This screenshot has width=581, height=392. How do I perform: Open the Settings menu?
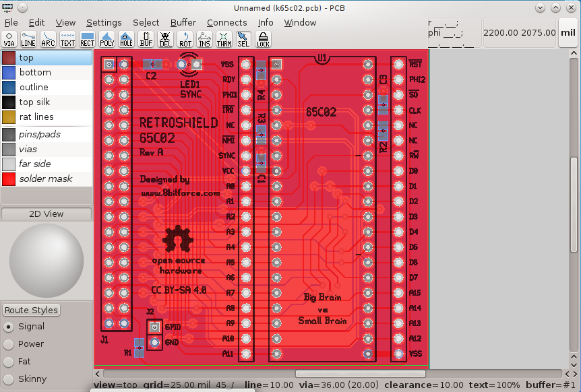pos(104,23)
